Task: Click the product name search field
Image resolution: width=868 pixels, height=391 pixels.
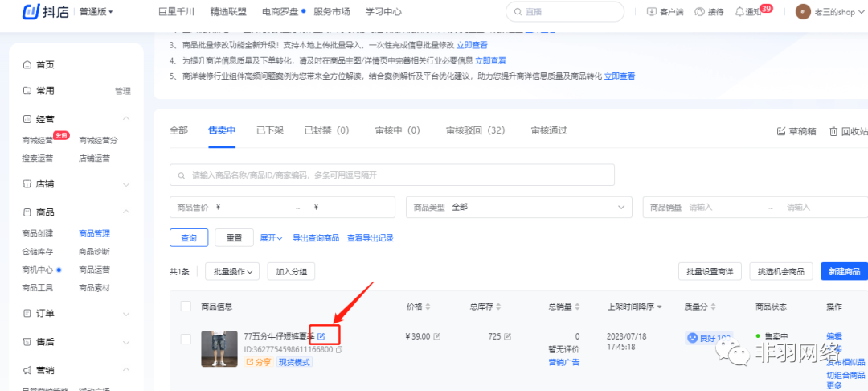Action: (x=392, y=175)
